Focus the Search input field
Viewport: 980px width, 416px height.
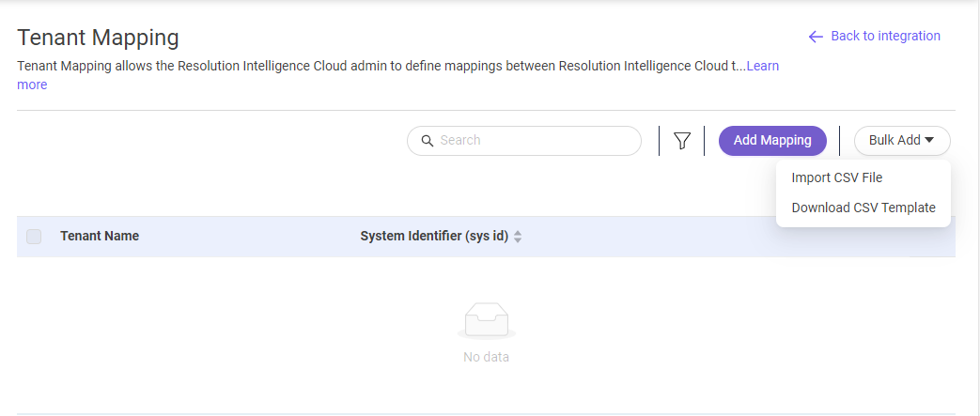tap(523, 141)
